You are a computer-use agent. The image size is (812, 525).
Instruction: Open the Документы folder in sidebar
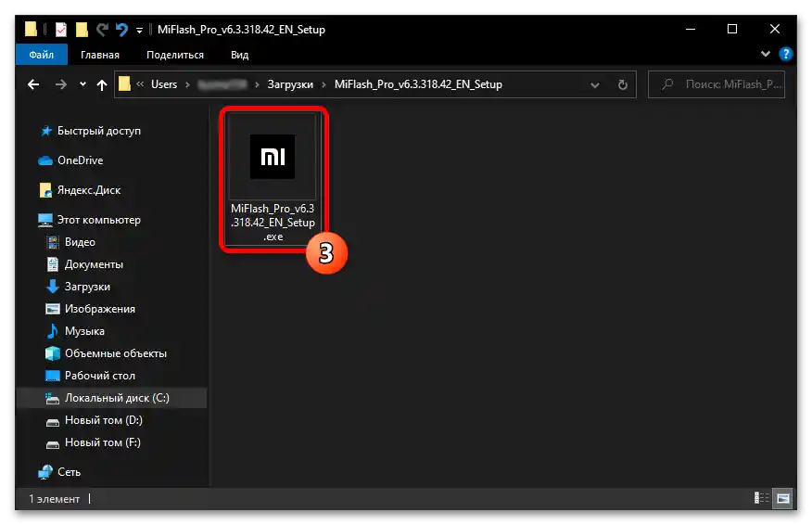[x=94, y=264]
